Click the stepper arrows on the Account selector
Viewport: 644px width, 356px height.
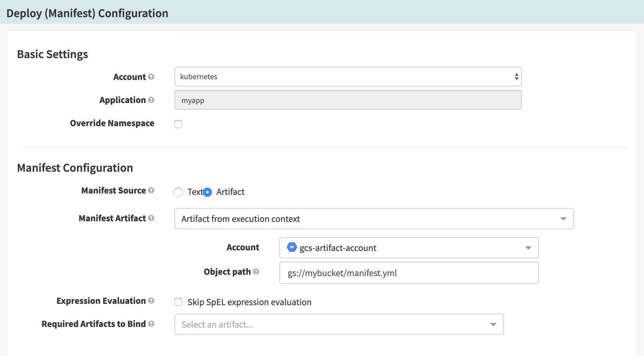click(516, 77)
